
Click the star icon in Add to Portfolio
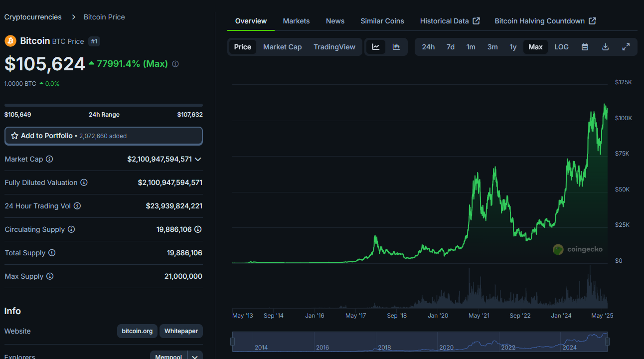pos(14,136)
